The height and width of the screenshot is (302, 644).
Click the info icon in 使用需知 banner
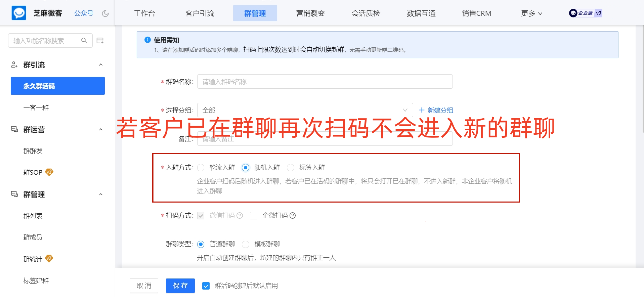[x=147, y=40]
